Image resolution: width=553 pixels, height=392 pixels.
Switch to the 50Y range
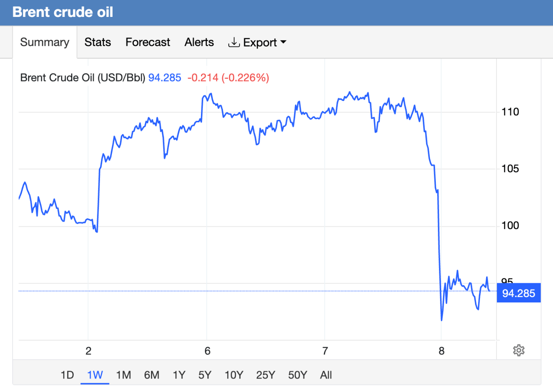pyautogui.click(x=297, y=375)
